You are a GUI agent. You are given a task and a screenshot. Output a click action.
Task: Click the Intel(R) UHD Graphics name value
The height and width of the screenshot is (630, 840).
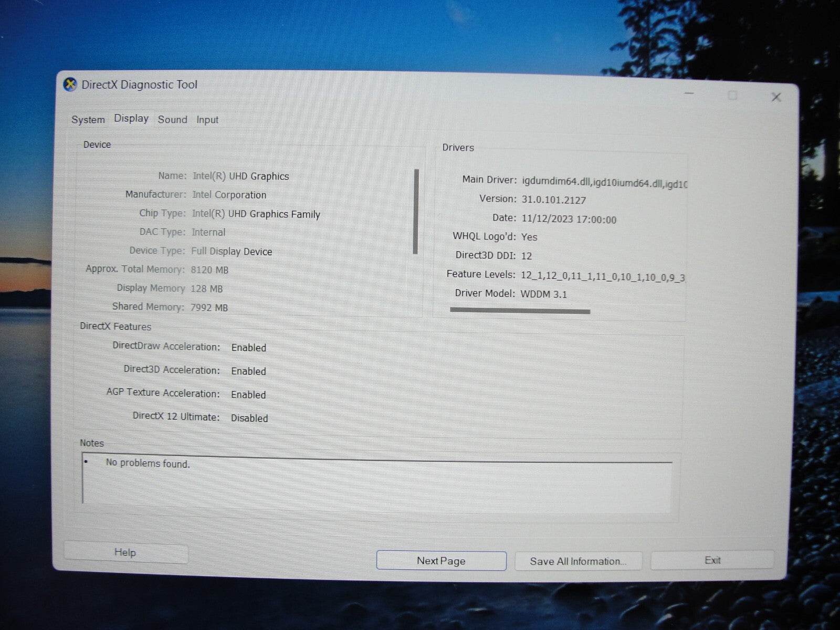tap(241, 176)
